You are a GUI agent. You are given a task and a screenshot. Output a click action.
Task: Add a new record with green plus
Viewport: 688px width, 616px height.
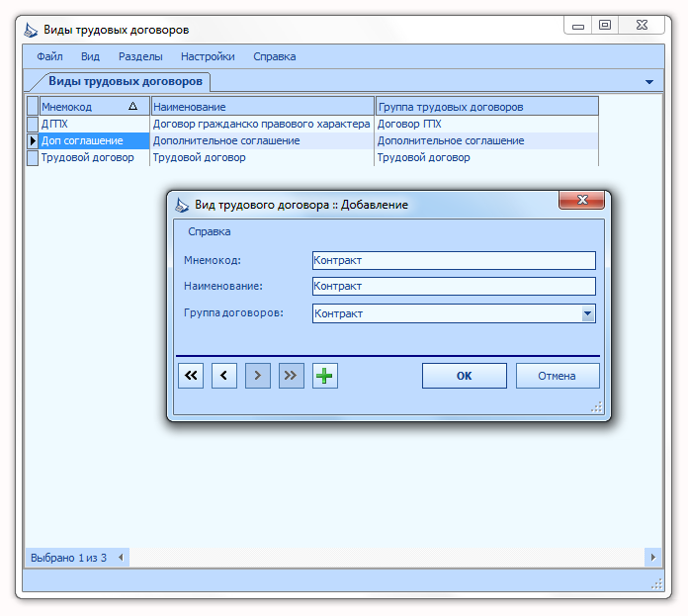coord(324,376)
